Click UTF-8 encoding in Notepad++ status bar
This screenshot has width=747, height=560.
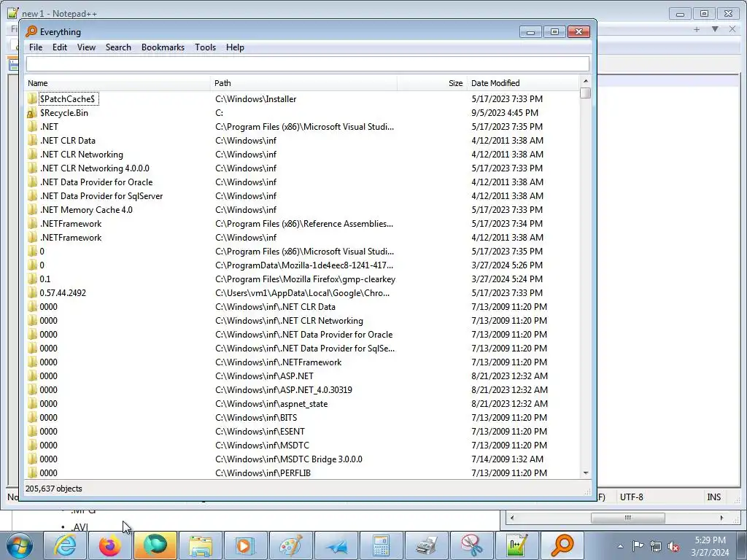[x=631, y=497]
